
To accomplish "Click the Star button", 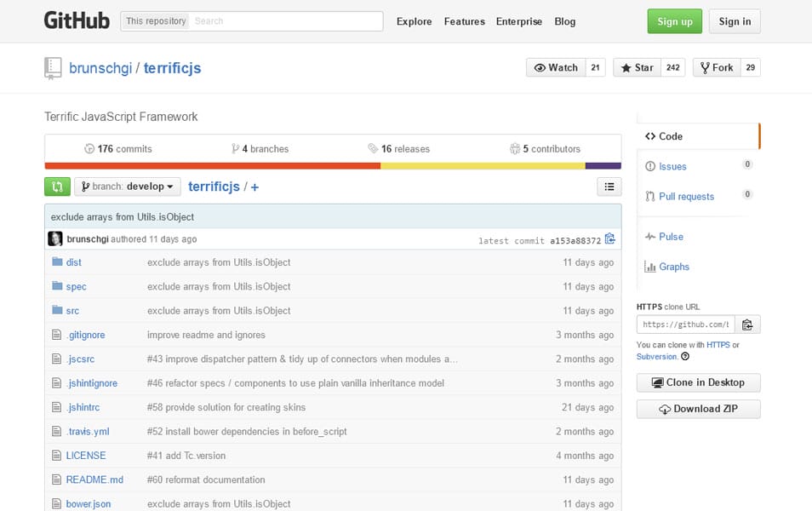I will pyautogui.click(x=637, y=67).
